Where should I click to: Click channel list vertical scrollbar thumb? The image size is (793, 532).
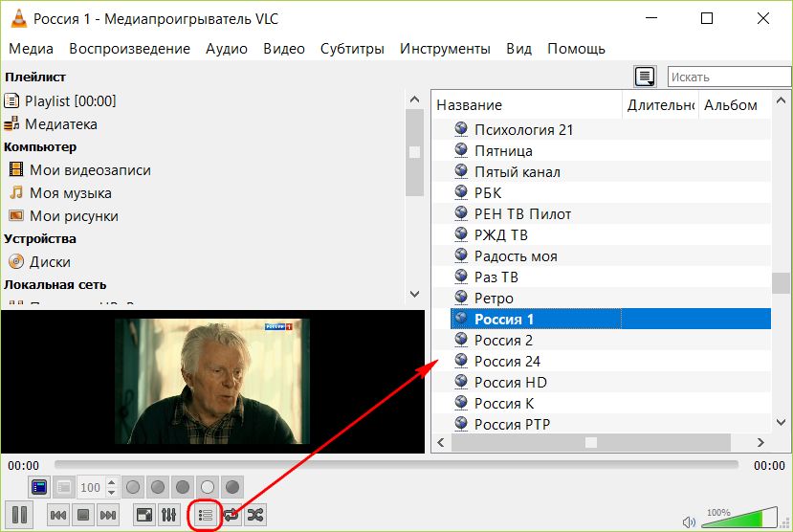(x=781, y=282)
